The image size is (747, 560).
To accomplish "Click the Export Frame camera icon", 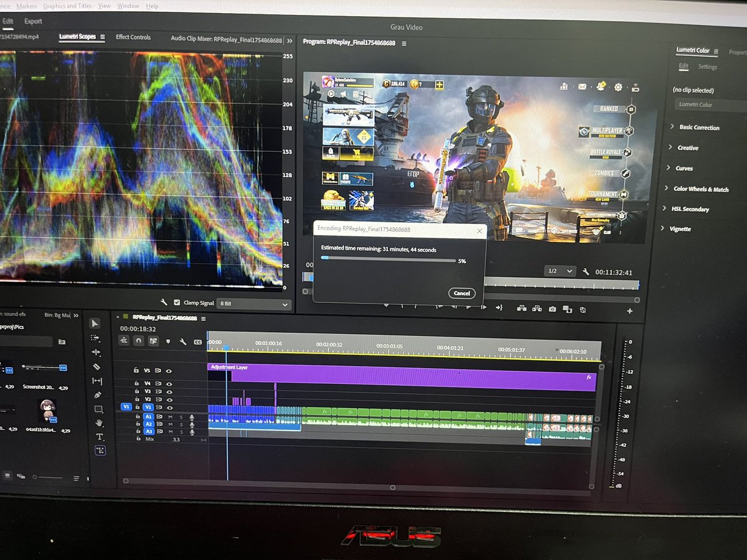I will pyautogui.click(x=552, y=309).
